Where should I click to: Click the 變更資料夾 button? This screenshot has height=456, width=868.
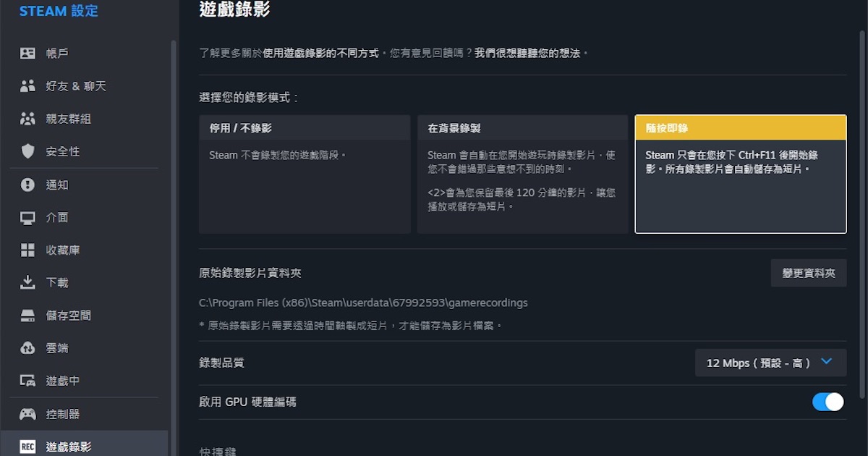(x=809, y=273)
